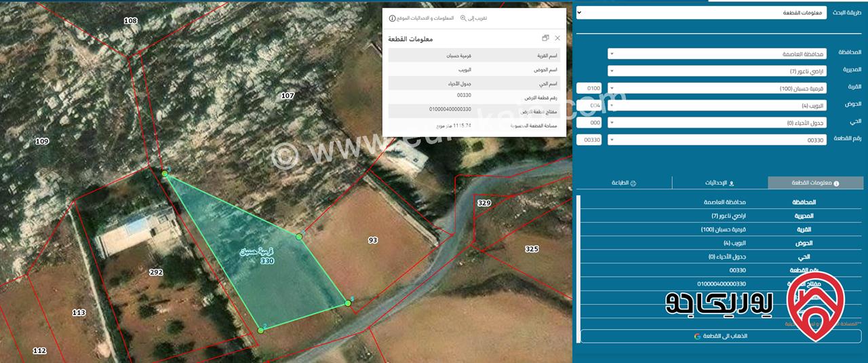
Task: Switch to the Printing tab
Action: click(x=623, y=183)
